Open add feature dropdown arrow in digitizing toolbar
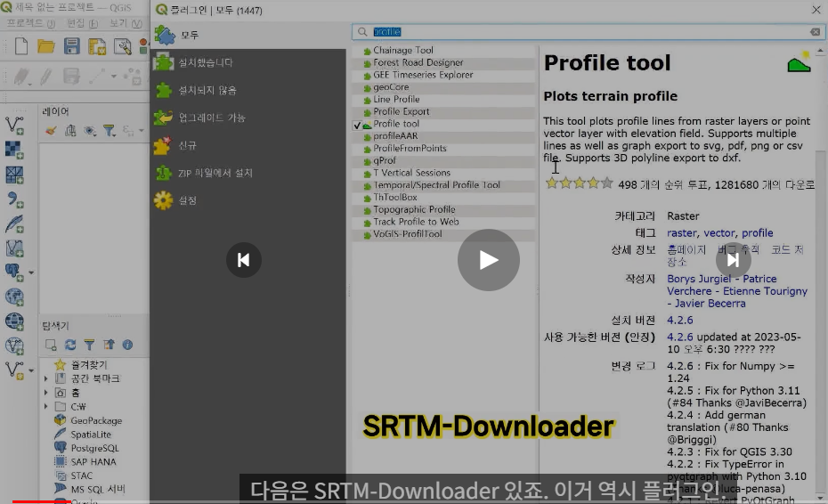The height and width of the screenshot is (504, 828). click(114, 77)
